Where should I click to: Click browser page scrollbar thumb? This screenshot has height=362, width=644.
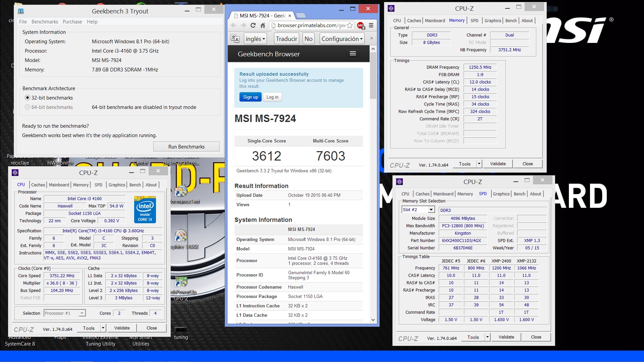click(373, 75)
